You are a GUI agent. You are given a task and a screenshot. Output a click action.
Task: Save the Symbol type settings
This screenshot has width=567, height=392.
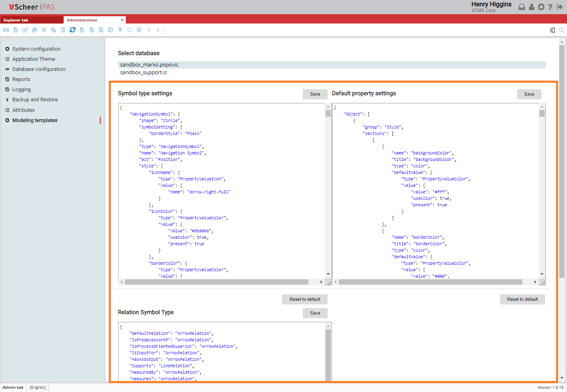pyautogui.click(x=315, y=94)
